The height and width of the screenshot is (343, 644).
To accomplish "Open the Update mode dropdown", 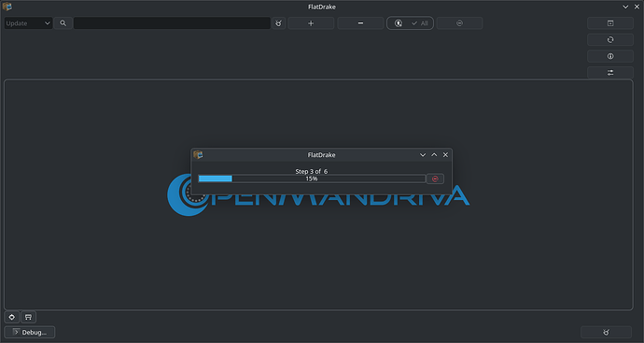I will [x=28, y=23].
